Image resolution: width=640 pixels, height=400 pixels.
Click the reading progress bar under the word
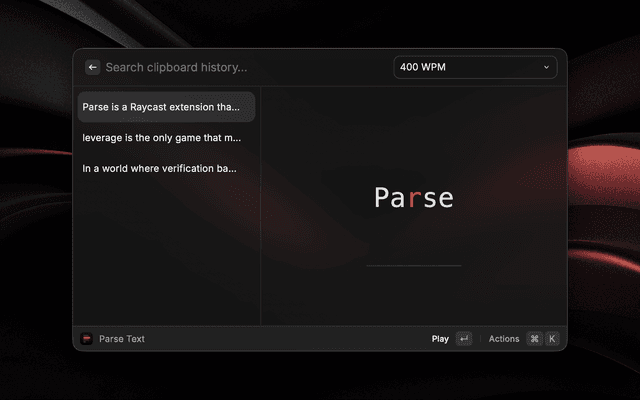[413, 266]
